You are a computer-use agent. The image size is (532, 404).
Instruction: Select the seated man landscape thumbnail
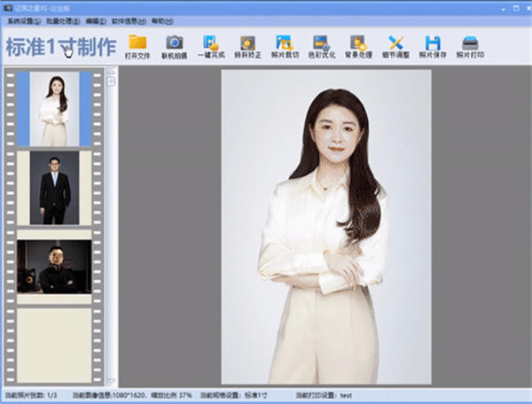pos(54,267)
